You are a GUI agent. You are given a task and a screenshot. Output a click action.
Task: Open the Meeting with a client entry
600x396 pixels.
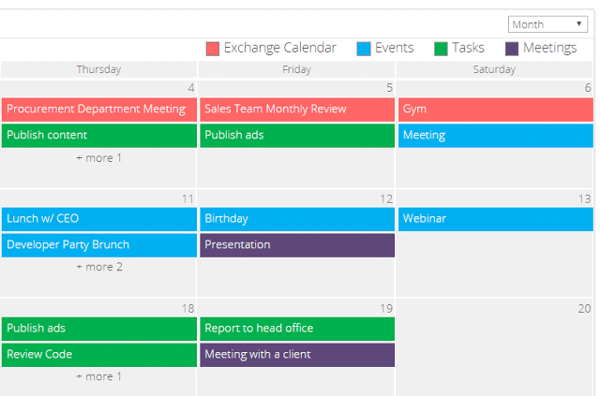click(x=297, y=355)
